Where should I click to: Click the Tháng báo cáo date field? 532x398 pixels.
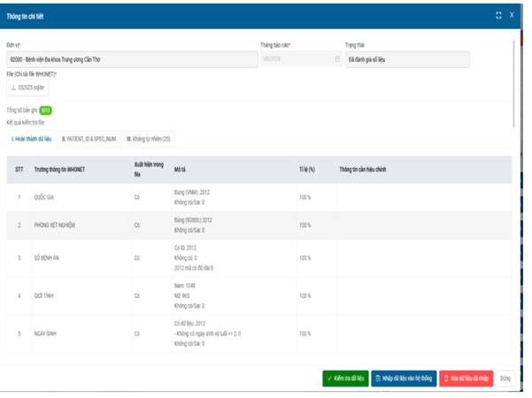297,60
